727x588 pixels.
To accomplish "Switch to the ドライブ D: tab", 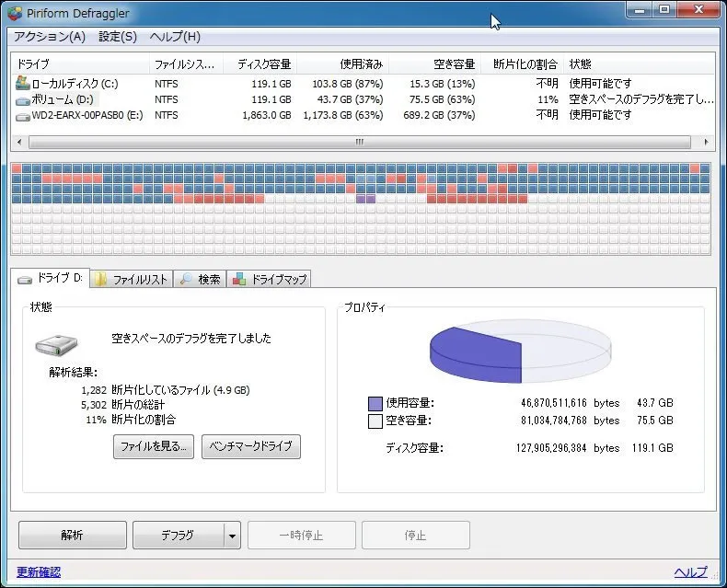I will point(50,278).
